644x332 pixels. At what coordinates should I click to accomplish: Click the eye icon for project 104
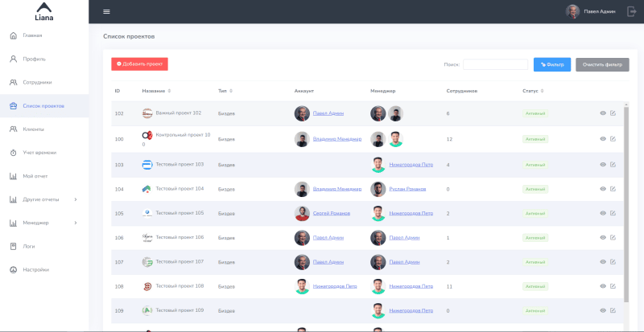(x=603, y=189)
